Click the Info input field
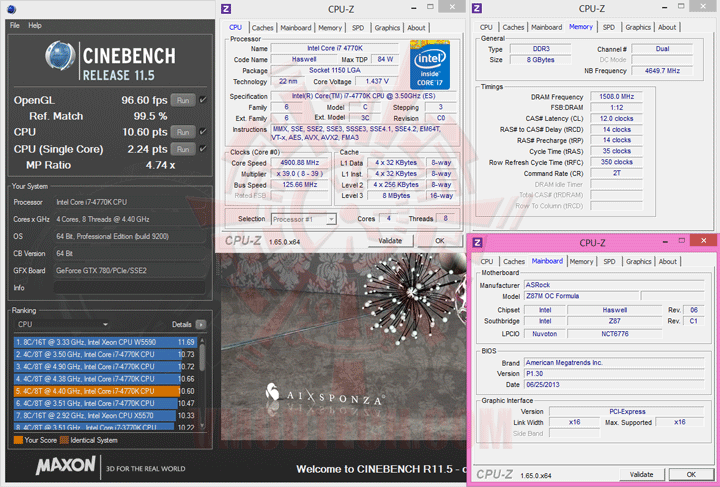720x487 pixels. 129,288
